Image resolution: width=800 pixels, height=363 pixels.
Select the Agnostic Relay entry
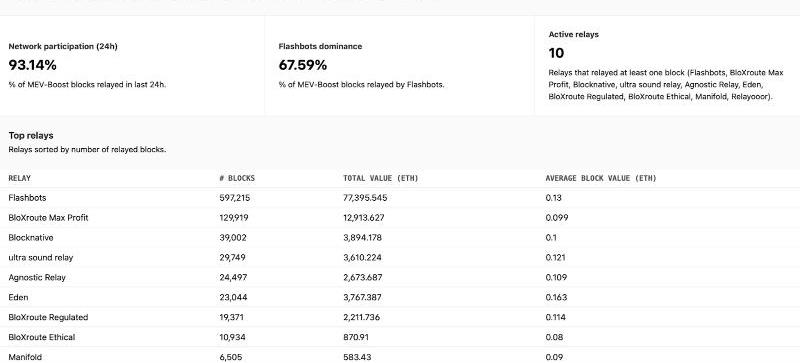point(37,277)
